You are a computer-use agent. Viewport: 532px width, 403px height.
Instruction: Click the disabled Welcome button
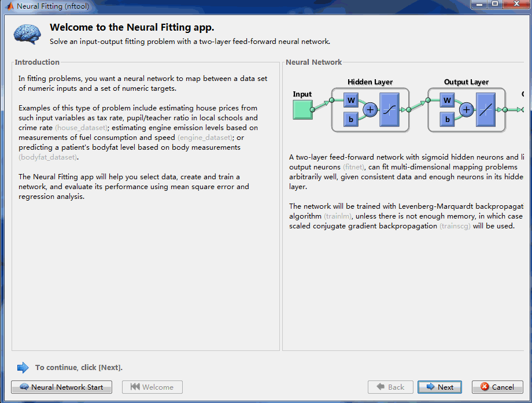152,387
